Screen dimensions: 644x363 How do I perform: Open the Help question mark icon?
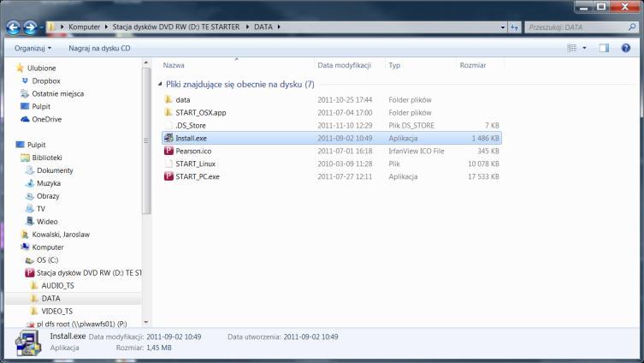click(x=625, y=48)
